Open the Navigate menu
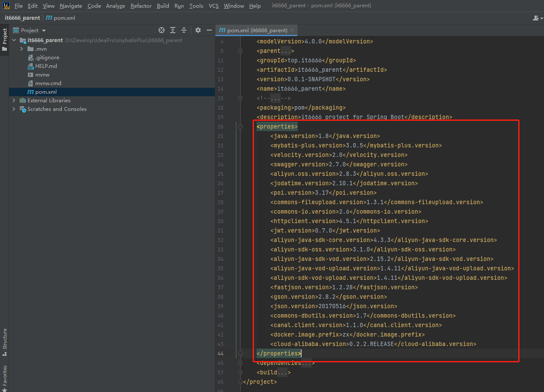This screenshot has height=392, width=544. point(71,6)
